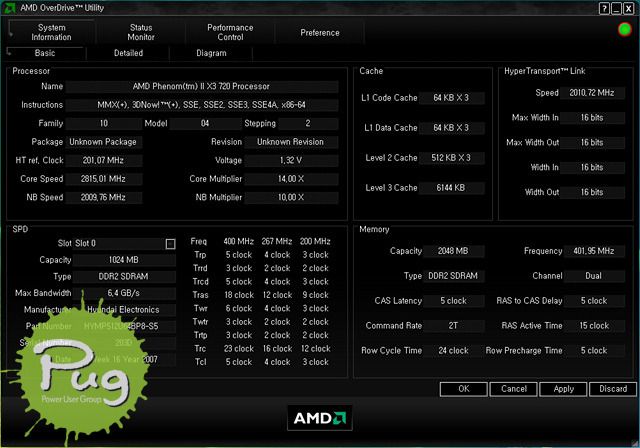The image size is (640, 448).
Task: Open the help question mark button
Action: pyautogui.click(x=604, y=8)
